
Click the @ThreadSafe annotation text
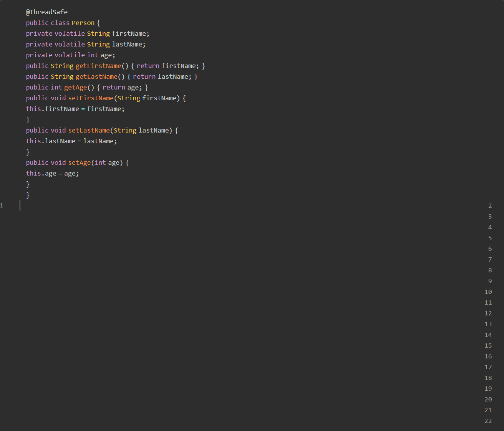click(46, 12)
